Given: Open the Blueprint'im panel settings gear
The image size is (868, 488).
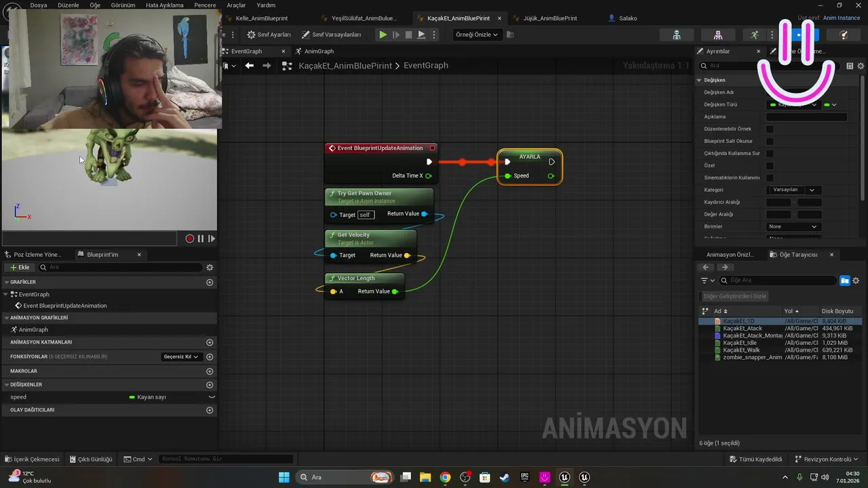Looking at the screenshot, I should 210,268.
